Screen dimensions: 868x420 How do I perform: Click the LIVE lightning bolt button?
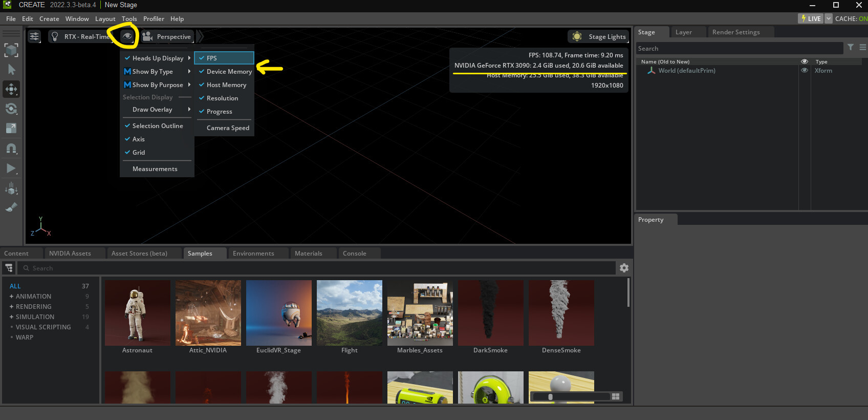[811, 18]
